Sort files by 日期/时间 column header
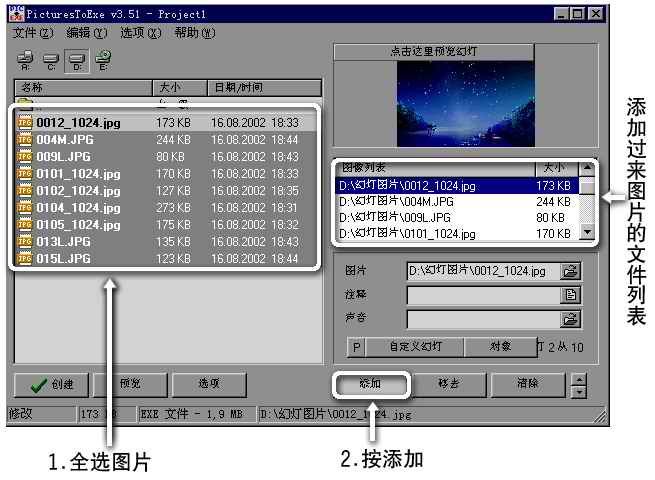This screenshot has height=480, width=655. pos(264,88)
